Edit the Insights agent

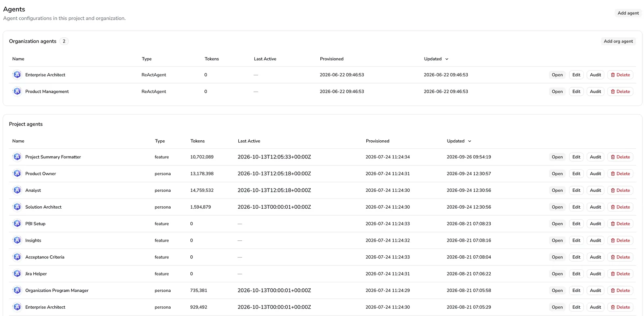point(576,240)
